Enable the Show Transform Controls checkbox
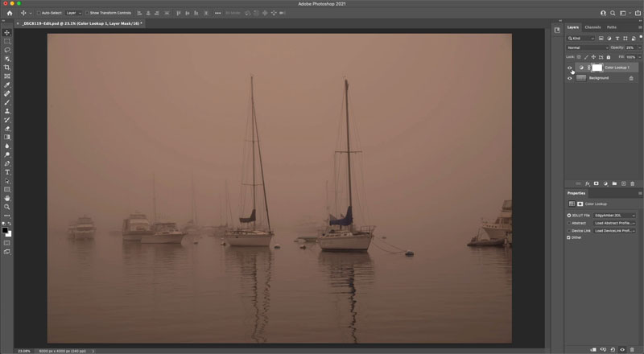644x354 pixels. click(x=87, y=13)
